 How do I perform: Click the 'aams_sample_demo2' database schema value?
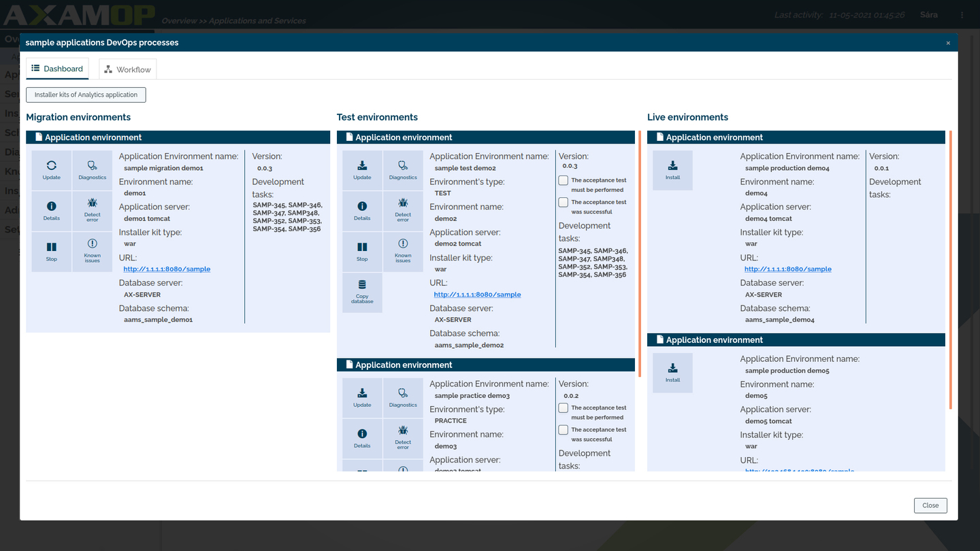point(469,346)
